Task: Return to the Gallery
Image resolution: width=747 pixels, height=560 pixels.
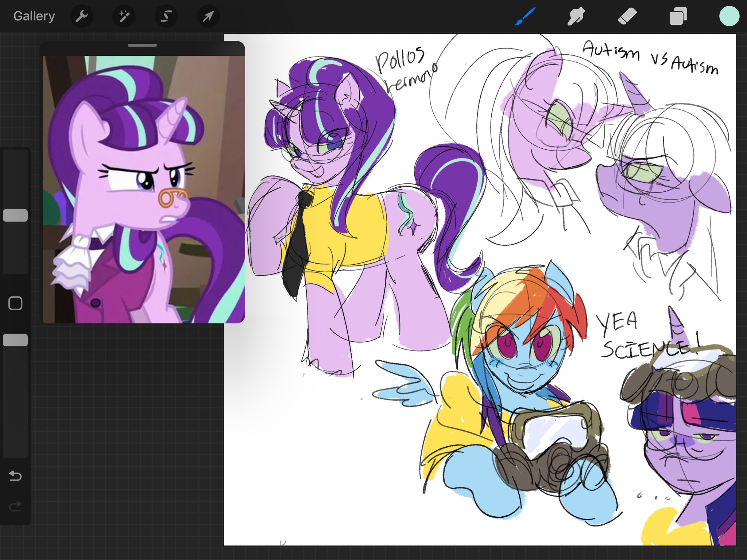Action: pos(34,16)
